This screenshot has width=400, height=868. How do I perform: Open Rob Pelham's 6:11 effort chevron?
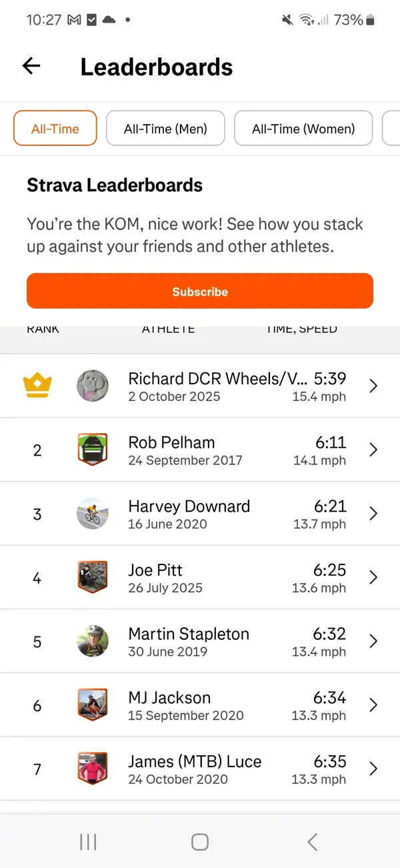[373, 450]
